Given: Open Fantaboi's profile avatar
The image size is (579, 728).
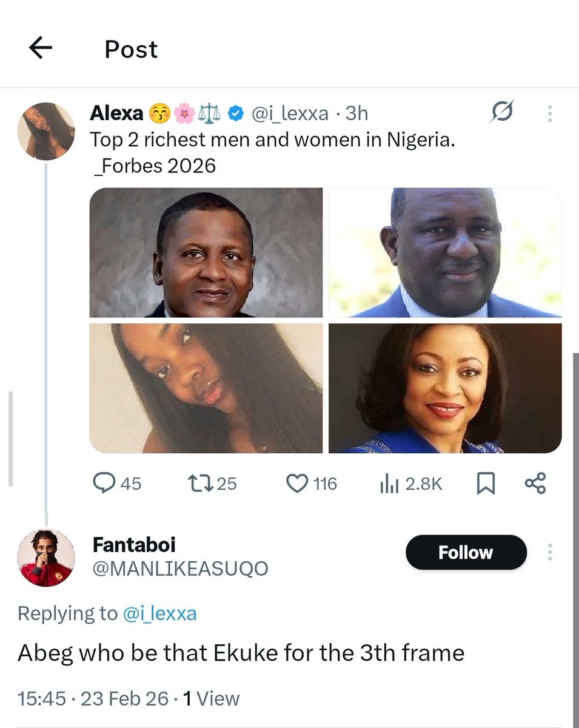Looking at the screenshot, I should click(46, 558).
